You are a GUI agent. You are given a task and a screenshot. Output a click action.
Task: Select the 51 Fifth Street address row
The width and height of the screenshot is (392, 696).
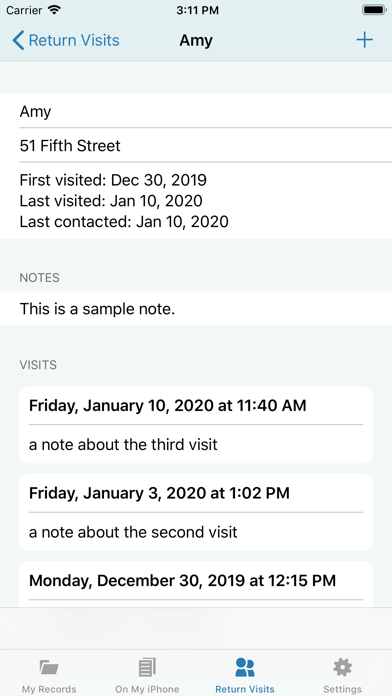click(x=196, y=146)
